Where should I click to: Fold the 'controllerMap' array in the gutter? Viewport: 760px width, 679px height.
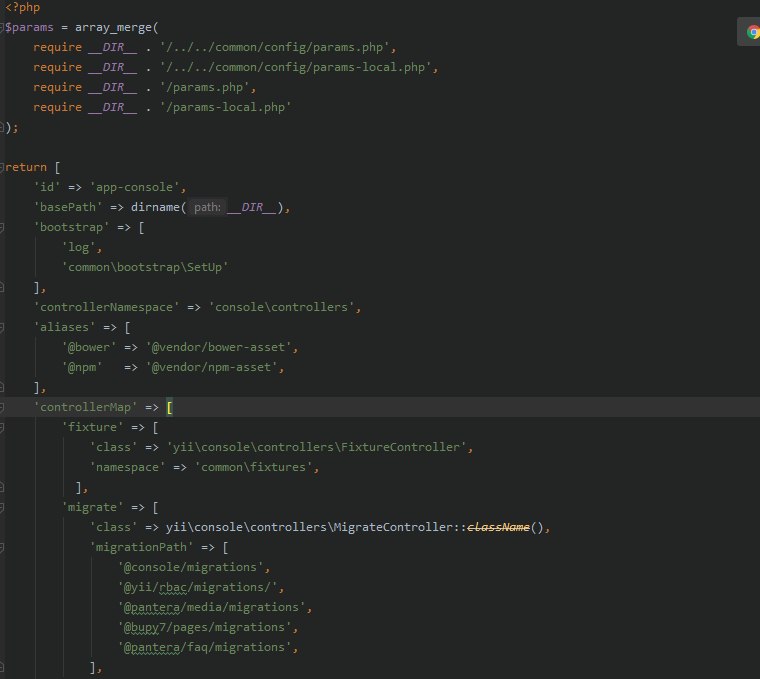click(x=1, y=408)
